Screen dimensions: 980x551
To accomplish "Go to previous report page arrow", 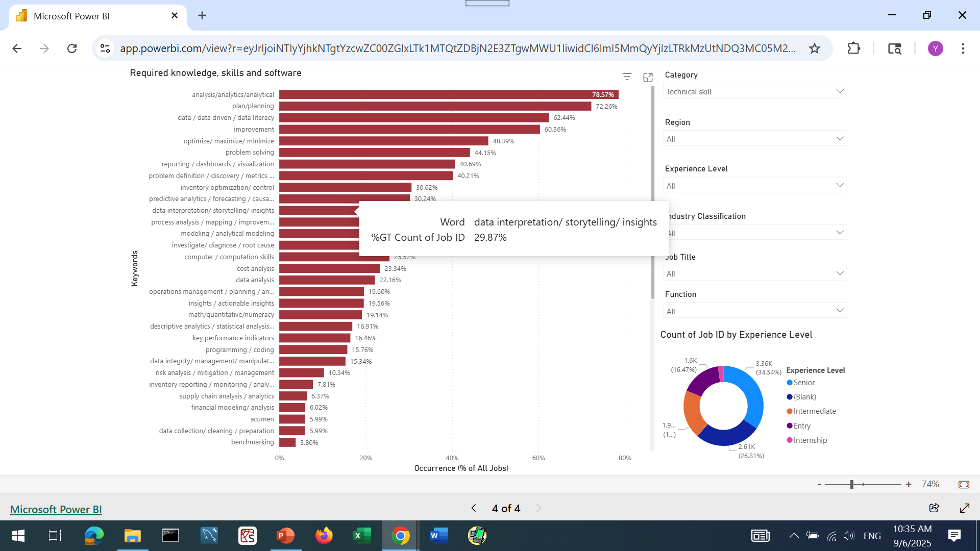I will [474, 508].
